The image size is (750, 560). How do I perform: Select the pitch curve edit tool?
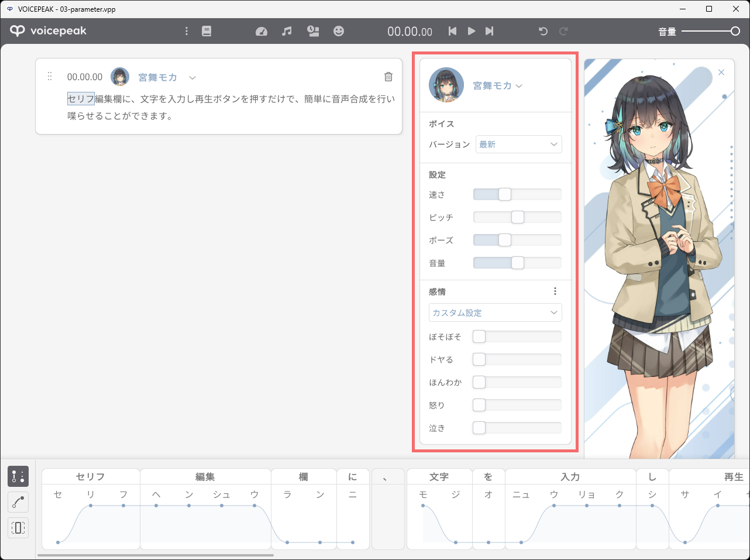tap(18, 502)
